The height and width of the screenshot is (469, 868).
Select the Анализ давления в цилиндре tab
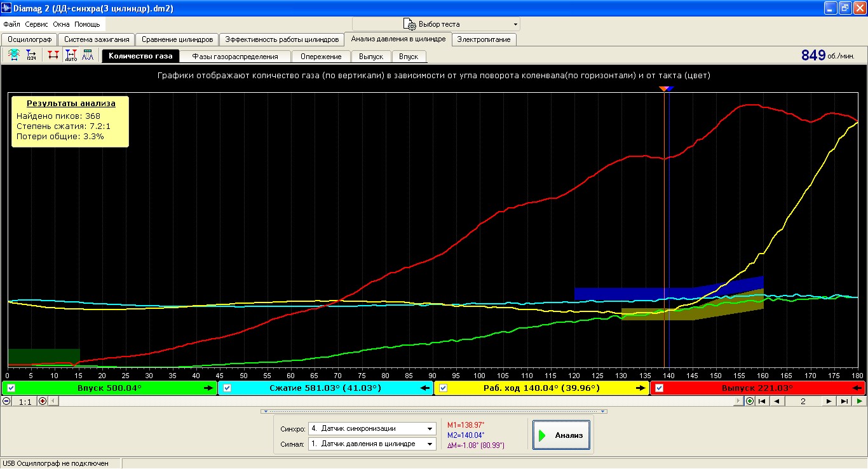[398, 38]
